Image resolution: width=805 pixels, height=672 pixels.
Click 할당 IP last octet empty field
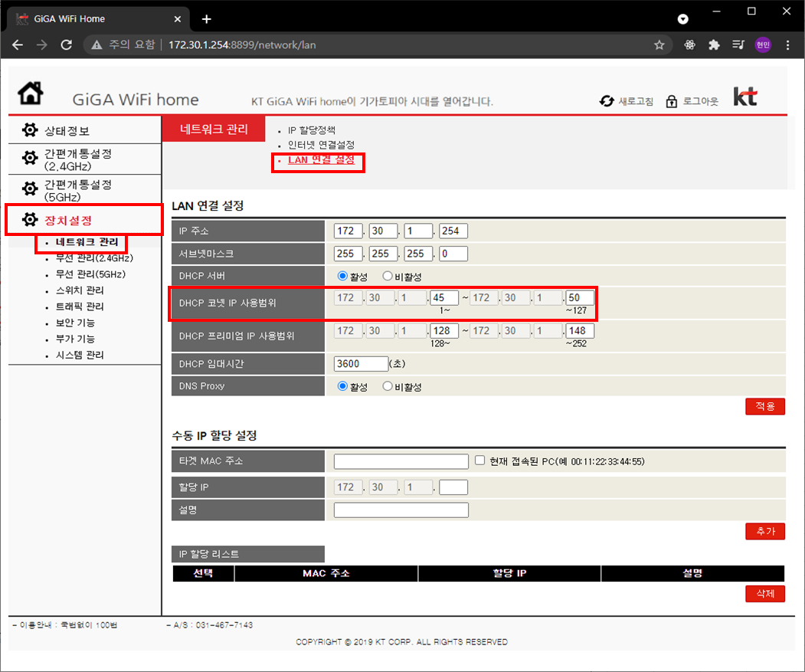[x=453, y=487]
